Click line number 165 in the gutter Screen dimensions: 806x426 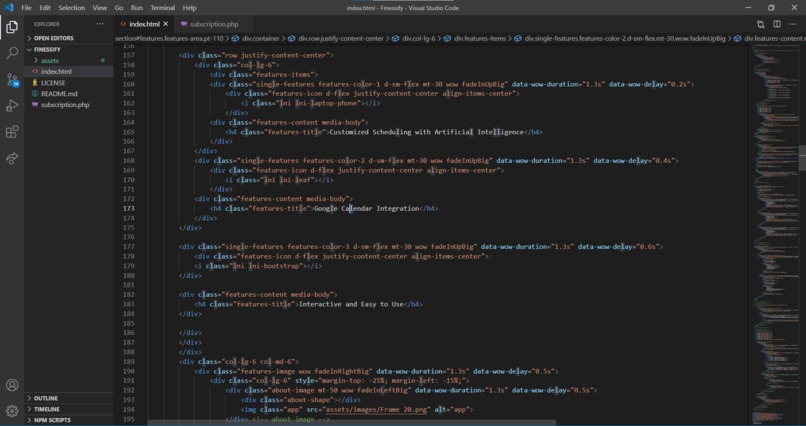(129, 132)
